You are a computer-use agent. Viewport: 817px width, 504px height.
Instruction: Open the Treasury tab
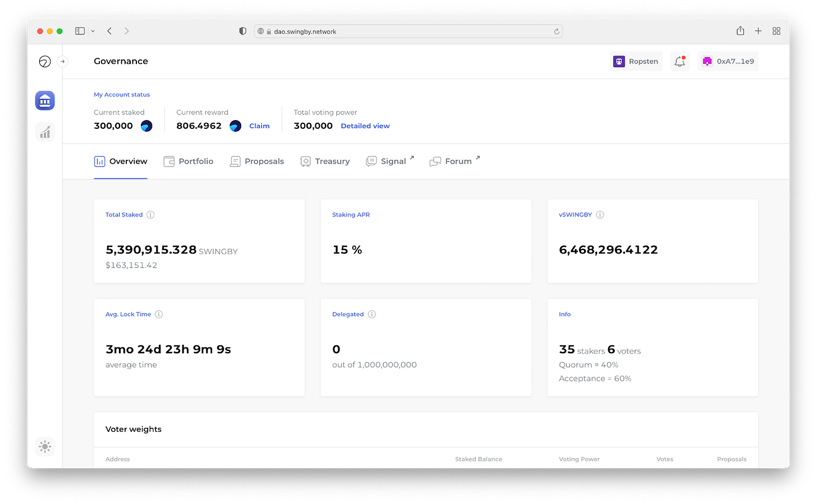click(325, 161)
